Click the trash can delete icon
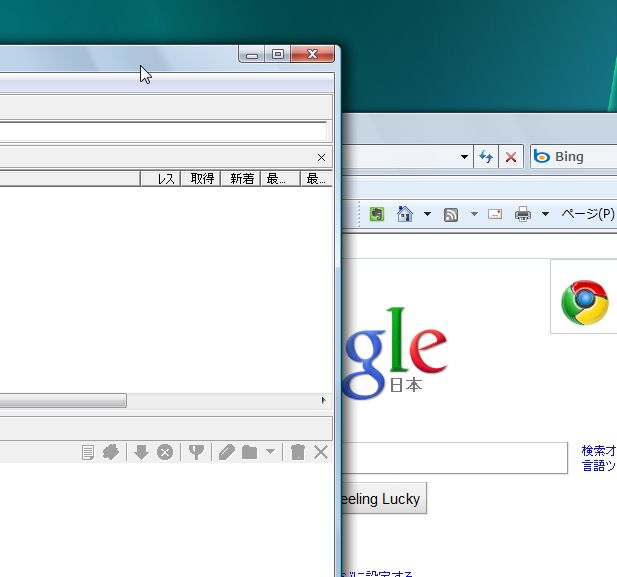The width and height of the screenshot is (617, 577). (298, 452)
